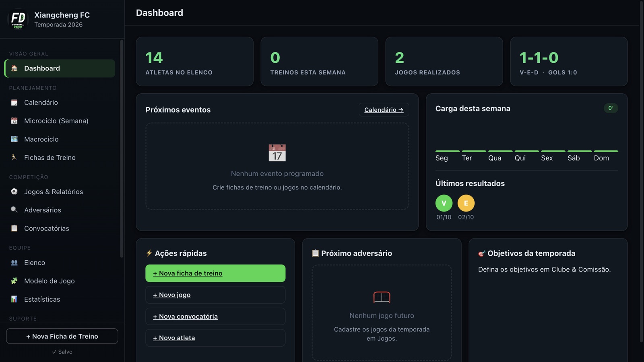The image size is (644, 362).
Task: Click the sidebar + Nova Ficha de Treino button
Action: [x=62, y=336]
